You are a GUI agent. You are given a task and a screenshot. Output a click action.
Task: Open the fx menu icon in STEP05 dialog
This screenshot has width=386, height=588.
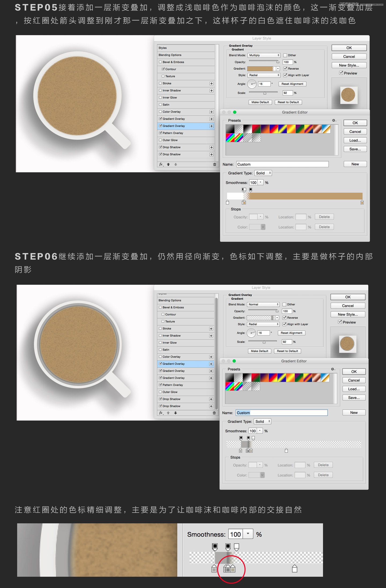[x=161, y=165]
